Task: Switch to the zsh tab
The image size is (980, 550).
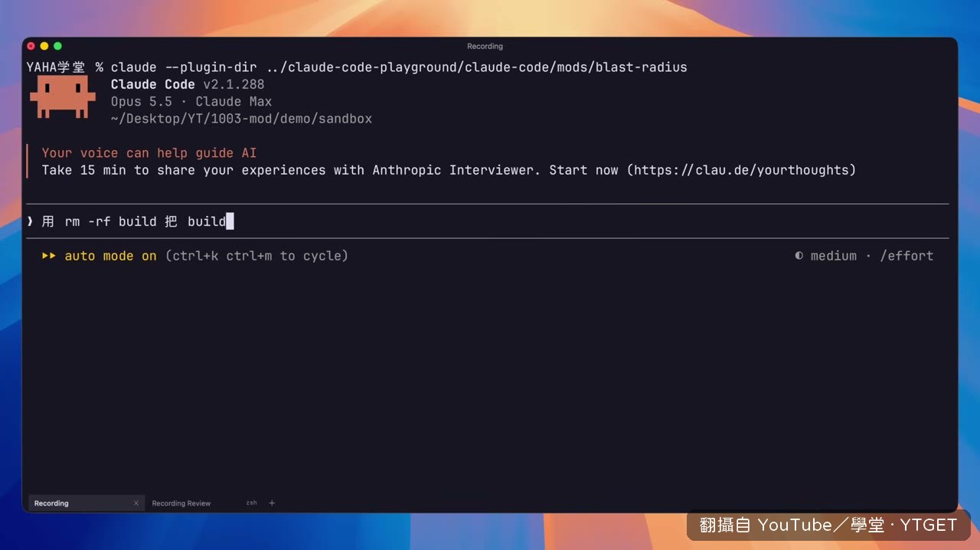Action: [251, 503]
